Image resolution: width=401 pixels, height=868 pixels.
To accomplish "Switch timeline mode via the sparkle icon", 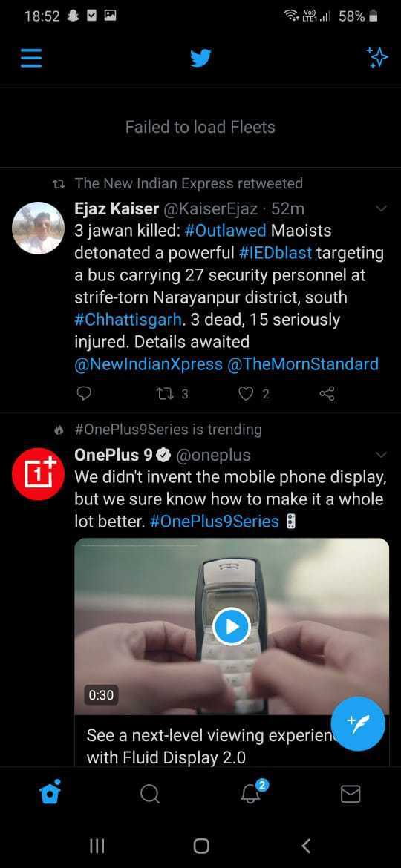I will tap(376, 58).
